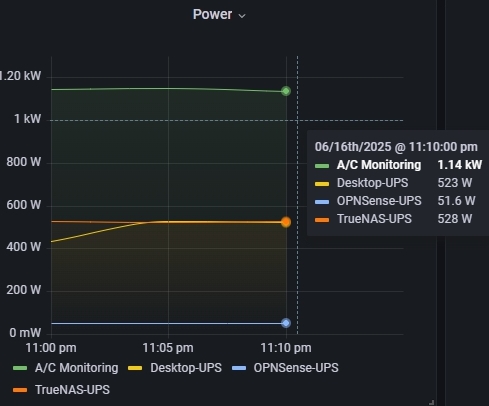Screen dimensions: 489x406
Task: Click the 1 kW y-axis label
Action: [27, 119]
